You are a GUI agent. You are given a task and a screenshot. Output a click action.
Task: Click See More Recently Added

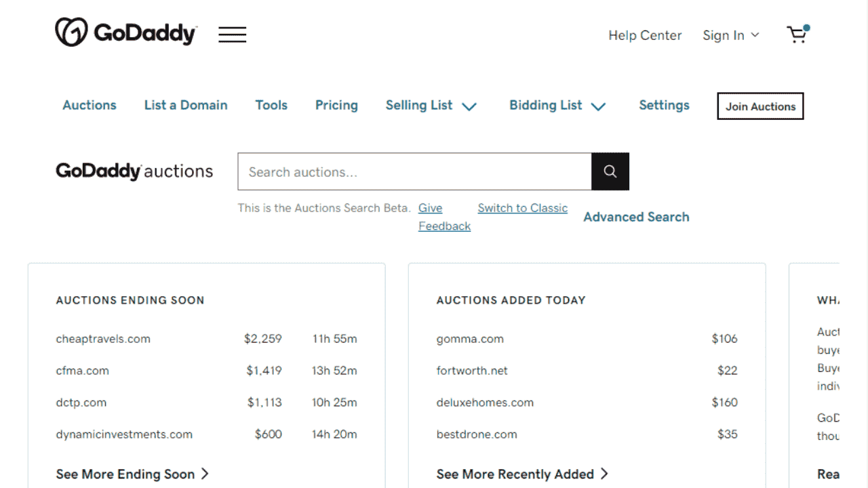(x=522, y=474)
